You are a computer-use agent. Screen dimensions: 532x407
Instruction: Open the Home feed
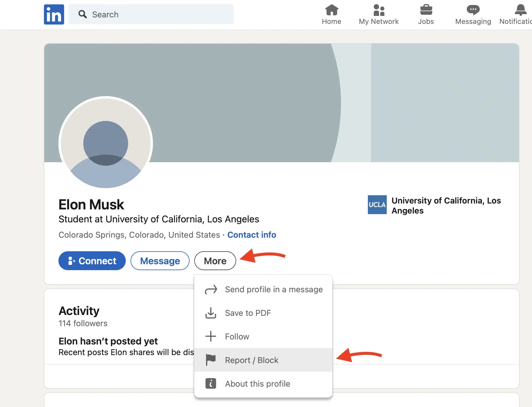[x=331, y=14]
